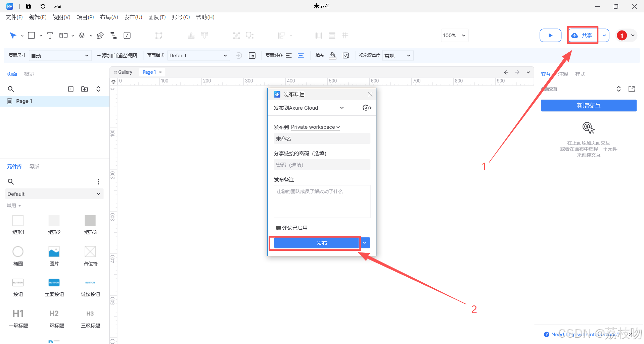Viewport: 644px width, 344px height.
Task: Open the 发布到Axure Cloud dropdown
Action: coord(309,108)
